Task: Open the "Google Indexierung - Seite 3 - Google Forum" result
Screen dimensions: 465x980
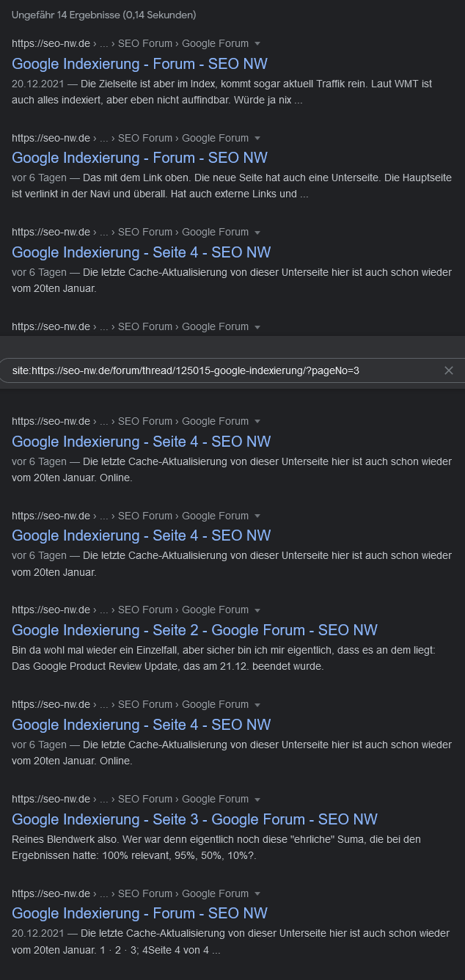Action: pos(194,819)
